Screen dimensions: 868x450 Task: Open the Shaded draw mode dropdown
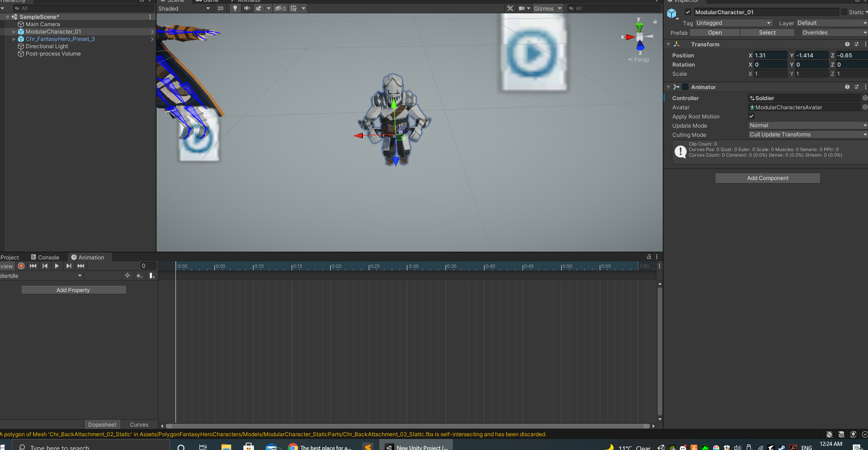point(184,8)
